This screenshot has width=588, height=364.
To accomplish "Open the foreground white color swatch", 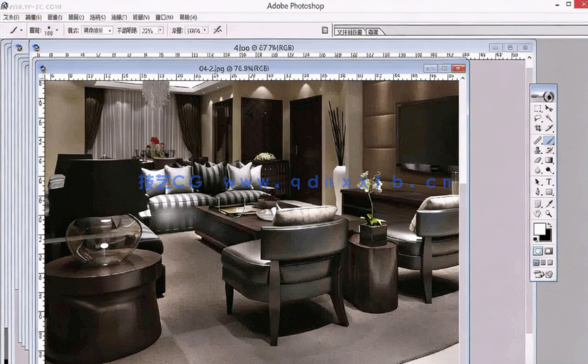I will pos(539,228).
